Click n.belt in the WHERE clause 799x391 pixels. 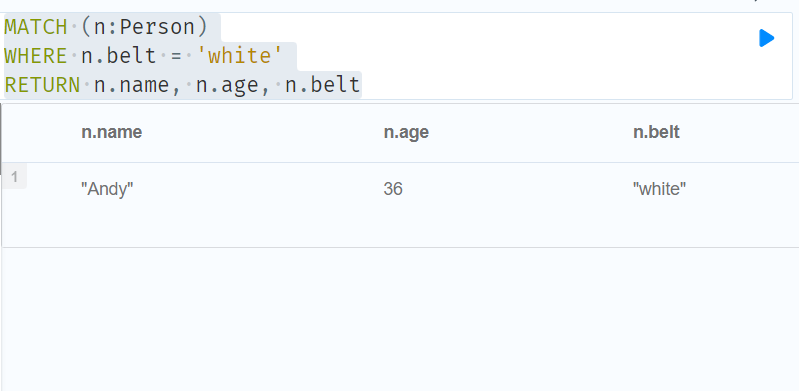coord(119,56)
